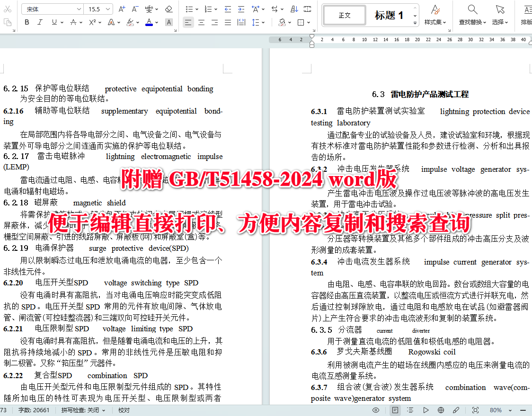Click the line spacing icon
Viewport: 532px width, 416px height.
tap(256, 22)
